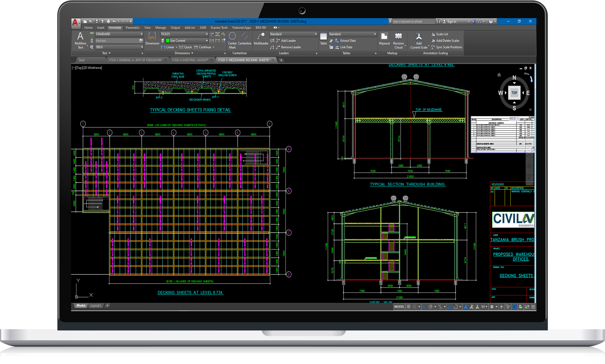Click Add Current Scale icon
The image size is (605, 364).
[x=419, y=40]
